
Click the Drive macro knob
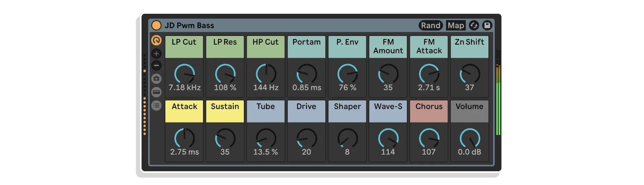pos(307,138)
